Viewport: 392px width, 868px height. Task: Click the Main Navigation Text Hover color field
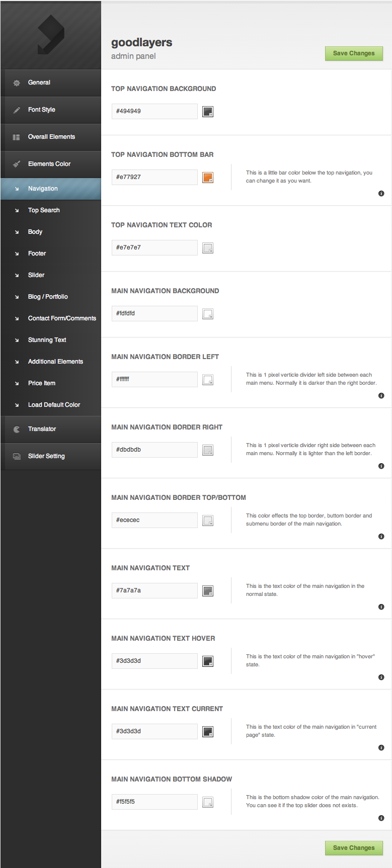tap(154, 661)
